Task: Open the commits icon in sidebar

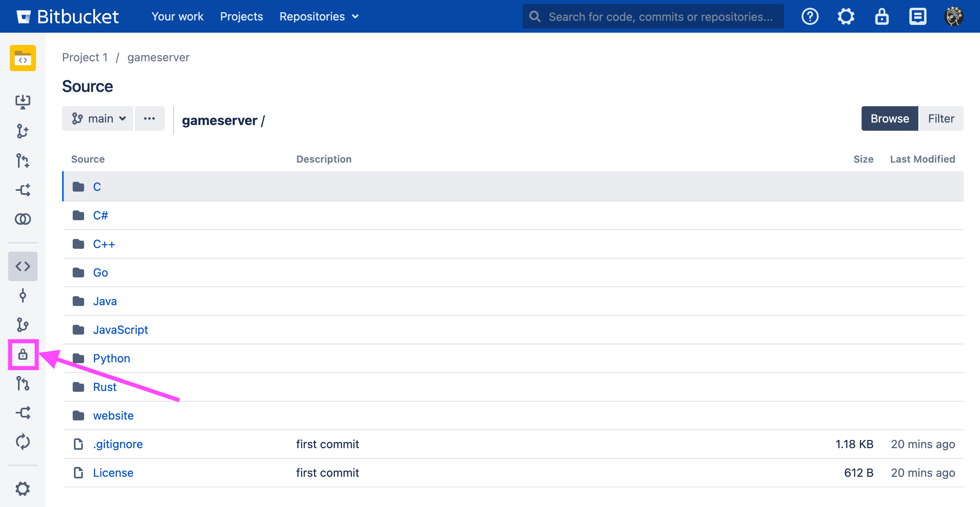Action: (23, 295)
